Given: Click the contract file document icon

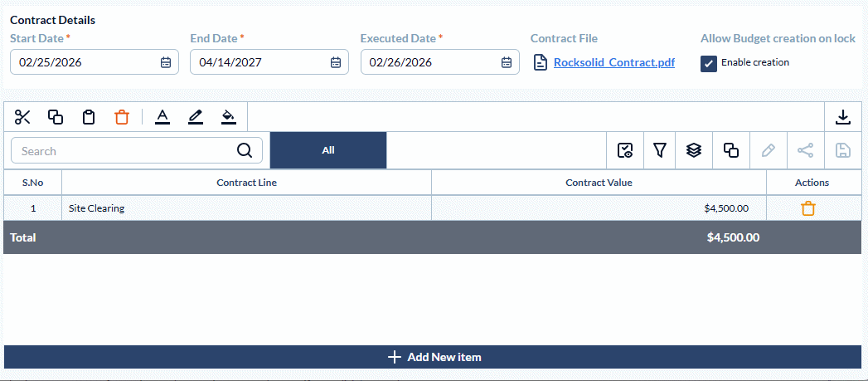Looking at the screenshot, I should pyautogui.click(x=540, y=62).
